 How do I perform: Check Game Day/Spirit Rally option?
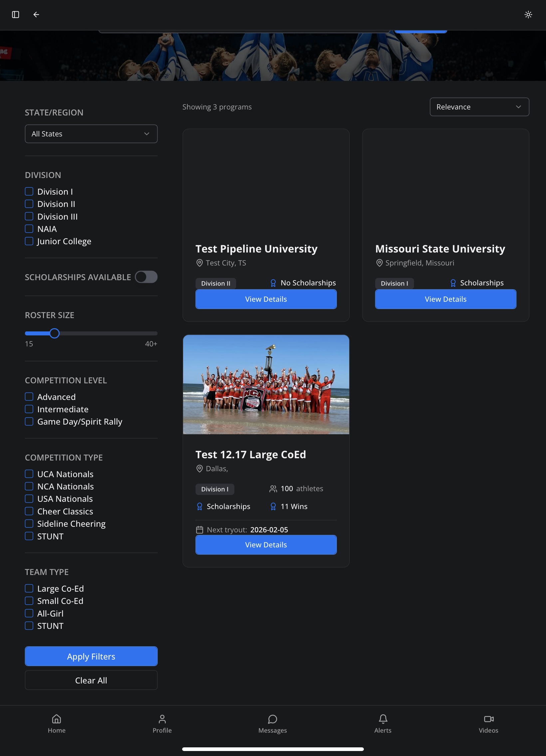click(29, 421)
